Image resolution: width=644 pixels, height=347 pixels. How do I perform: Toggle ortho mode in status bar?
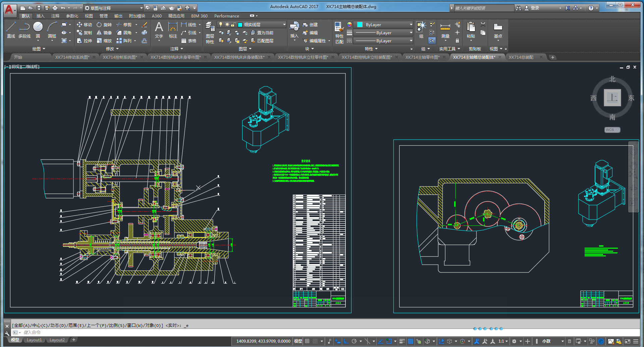click(346, 341)
